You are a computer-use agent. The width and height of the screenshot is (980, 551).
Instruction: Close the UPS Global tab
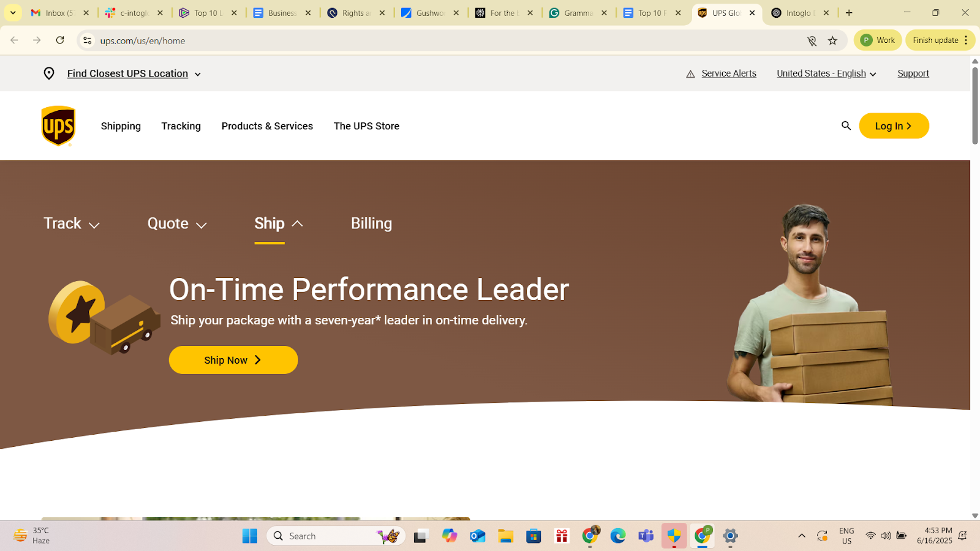pos(752,13)
